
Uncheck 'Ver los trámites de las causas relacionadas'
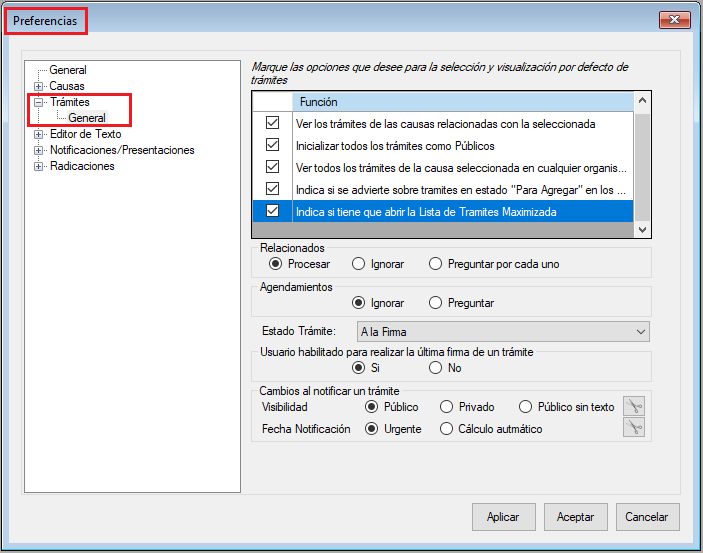(x=272, y=123)
